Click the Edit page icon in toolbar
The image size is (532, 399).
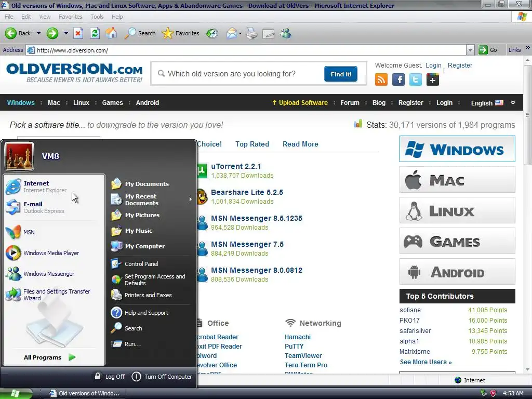coord(268,33)
